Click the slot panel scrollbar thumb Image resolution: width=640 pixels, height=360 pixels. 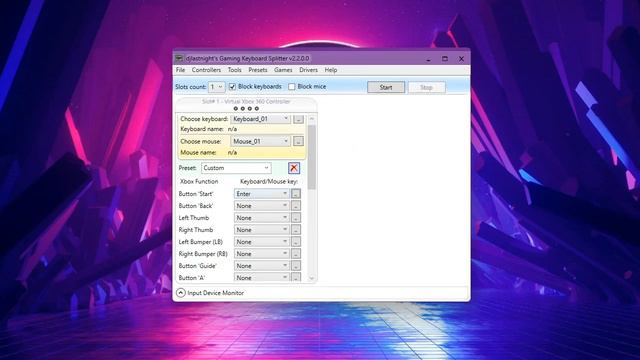tap(312, 158)
